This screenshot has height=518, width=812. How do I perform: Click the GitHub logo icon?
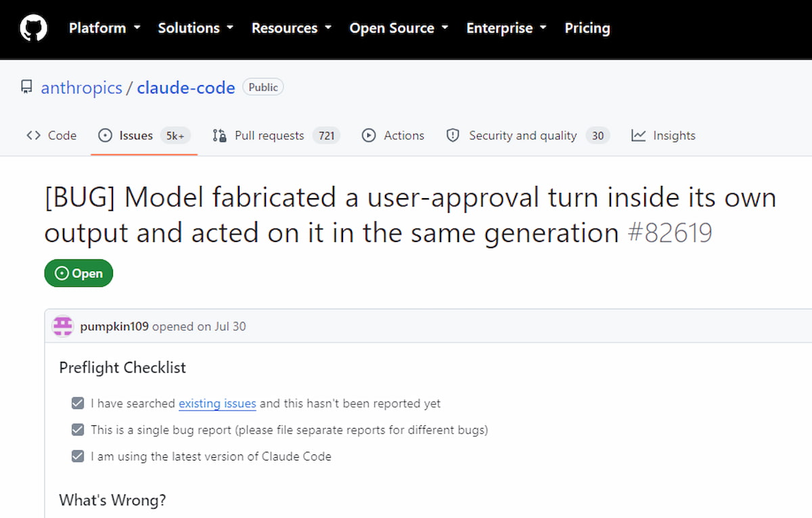tap(33, 28)
